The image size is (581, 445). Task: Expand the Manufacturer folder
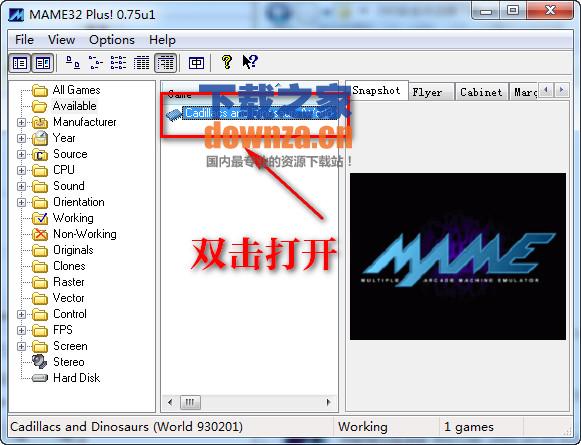click(x=21, y=122)
